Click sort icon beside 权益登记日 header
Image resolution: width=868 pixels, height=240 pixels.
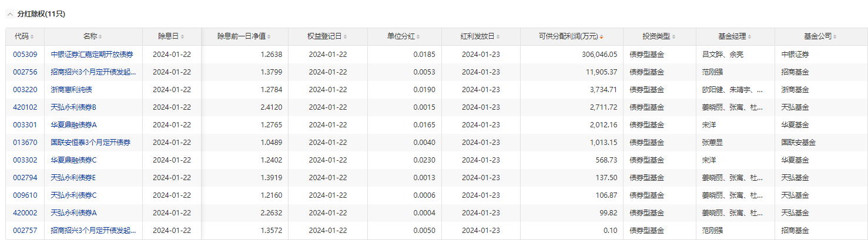345,36
